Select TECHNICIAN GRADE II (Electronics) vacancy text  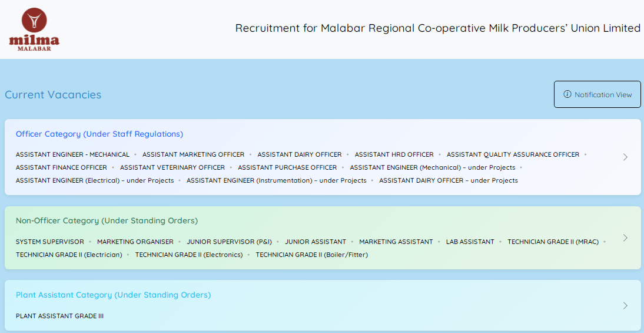189,255
